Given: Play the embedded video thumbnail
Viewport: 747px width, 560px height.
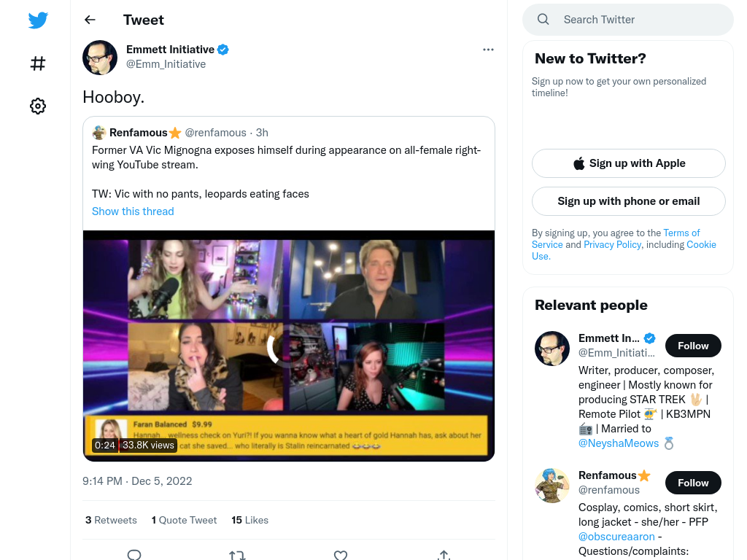Looking at the screenshot, I should 289,346.
